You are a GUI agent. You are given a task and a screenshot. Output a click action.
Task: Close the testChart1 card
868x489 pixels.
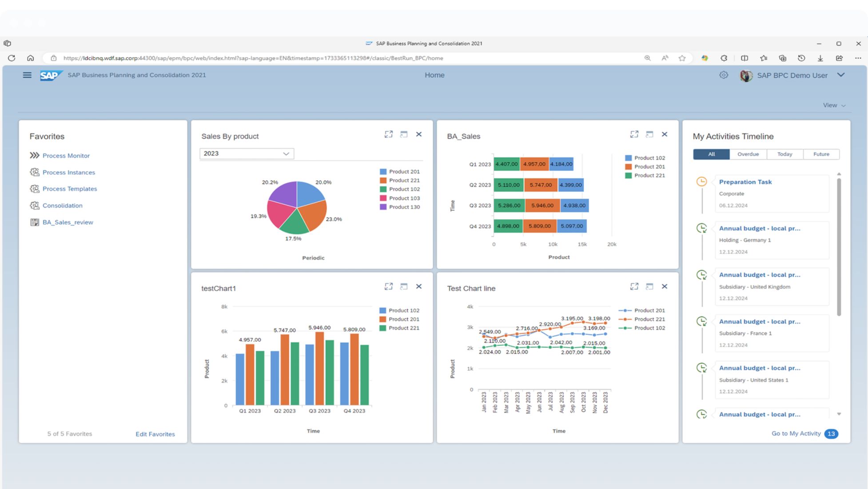[419, 287]
